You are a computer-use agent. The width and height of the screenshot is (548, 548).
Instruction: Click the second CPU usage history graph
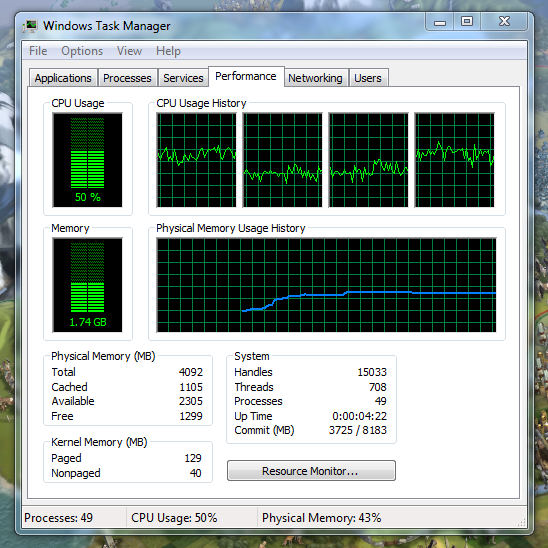(x=282, y=160)
